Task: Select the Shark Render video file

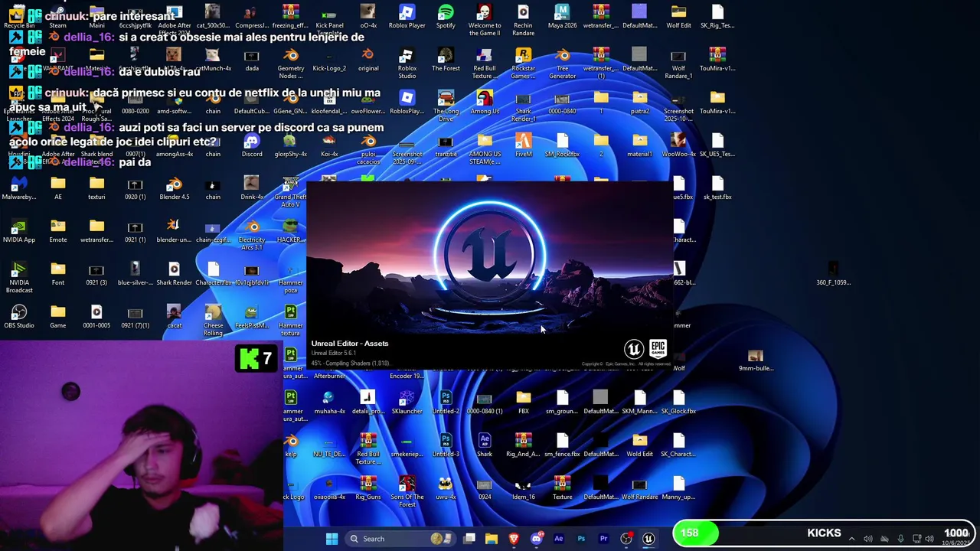Action: tap(174, 274)
